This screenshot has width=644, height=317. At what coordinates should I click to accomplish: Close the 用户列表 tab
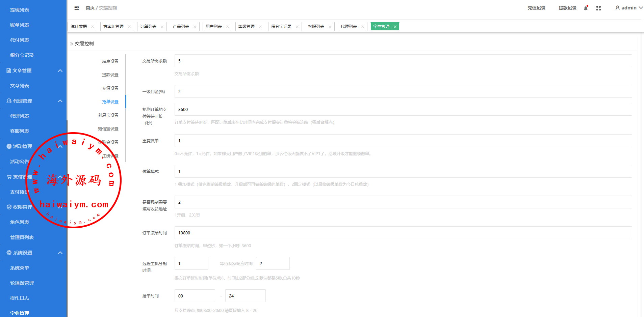coord(228,27)
